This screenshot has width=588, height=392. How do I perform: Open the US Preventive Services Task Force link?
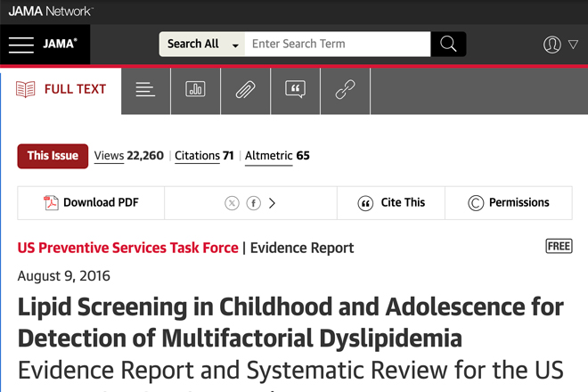[x=128, y=248]
